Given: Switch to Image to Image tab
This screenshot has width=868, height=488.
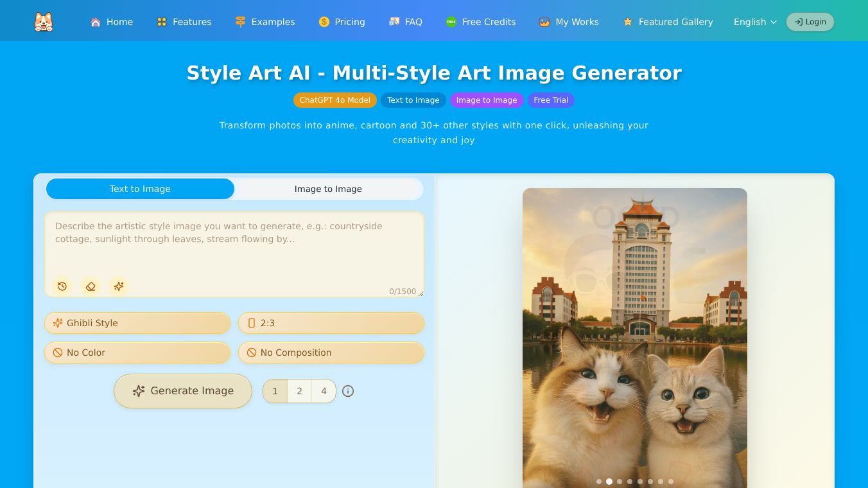Looking at the screenshot, I should pyautogui.click(x=328, y=189).
